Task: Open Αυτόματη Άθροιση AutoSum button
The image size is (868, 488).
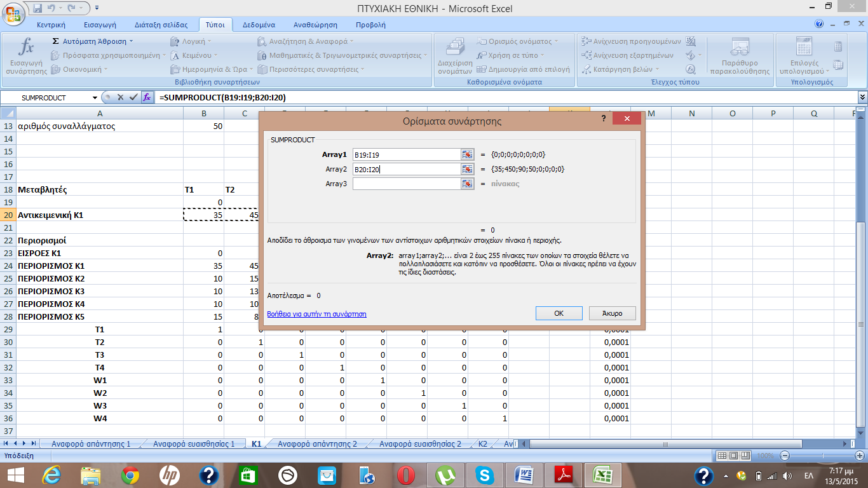Action: pyautogui.click(x=93, y=41)
